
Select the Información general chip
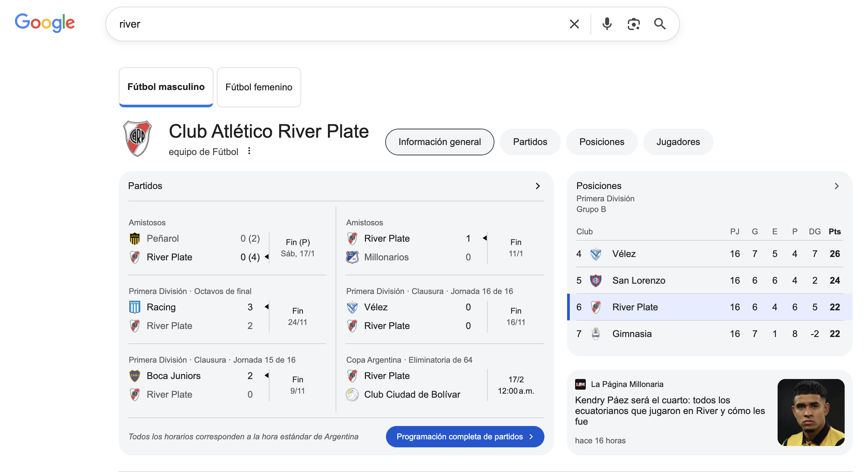click(439, 142)
